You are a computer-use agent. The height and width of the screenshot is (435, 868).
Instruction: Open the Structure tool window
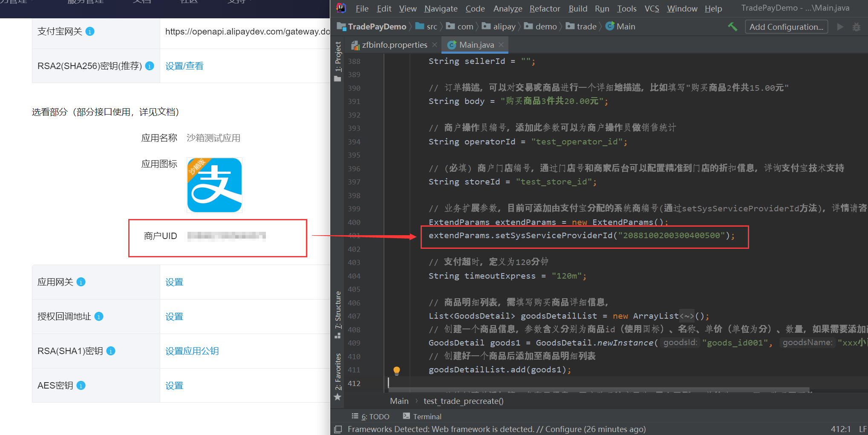pyautogui.click(x=338, y=315)
